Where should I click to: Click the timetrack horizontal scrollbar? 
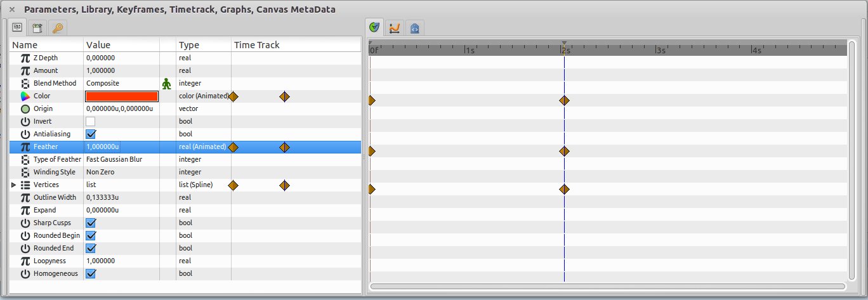pos(608,287)
